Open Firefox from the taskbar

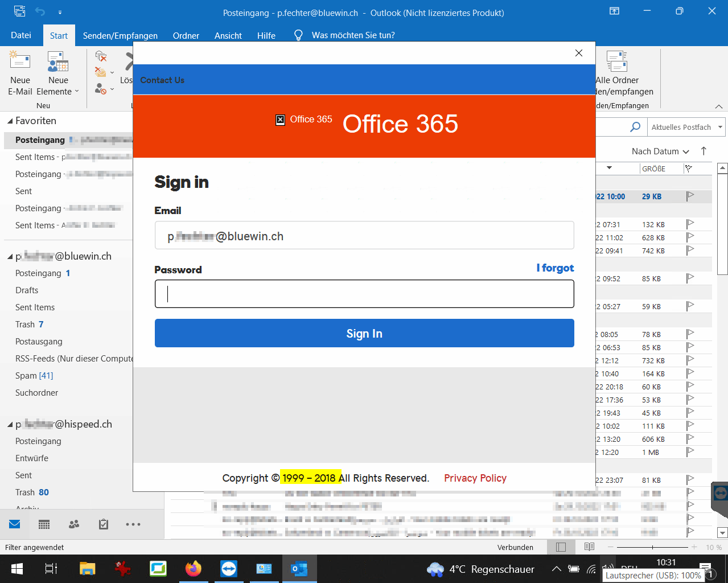click(x=194, y=569)
